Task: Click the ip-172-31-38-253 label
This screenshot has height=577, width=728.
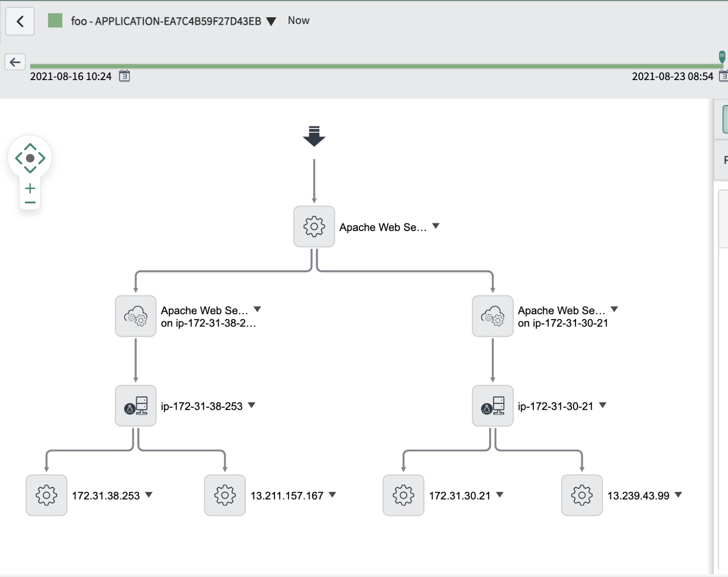Action: pos(202,406)
